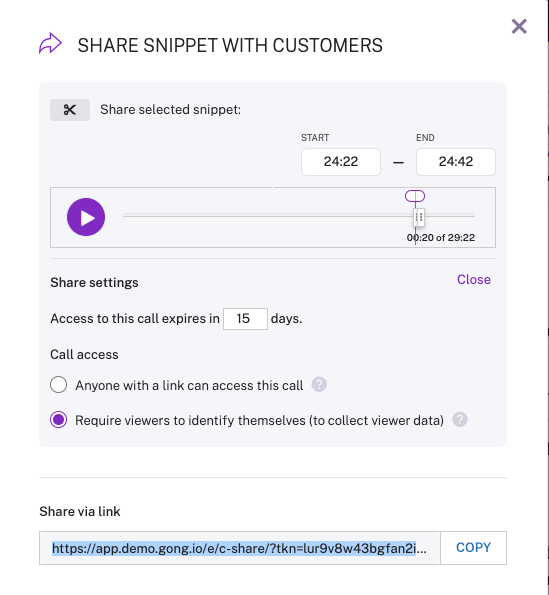The width and height of the screenshot is (549, 595).
Task: Copy the share link with COPY button
Action: [x=473, y=548]
